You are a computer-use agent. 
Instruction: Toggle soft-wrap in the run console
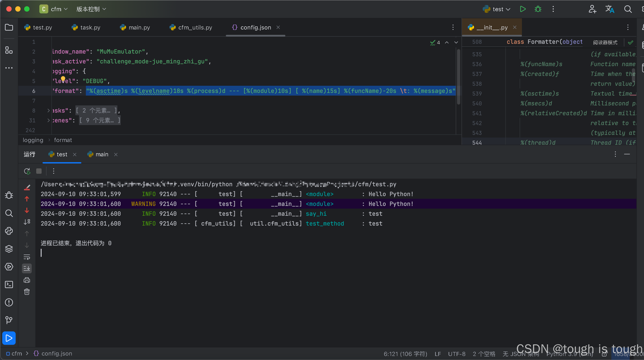[x=27, y=257]
